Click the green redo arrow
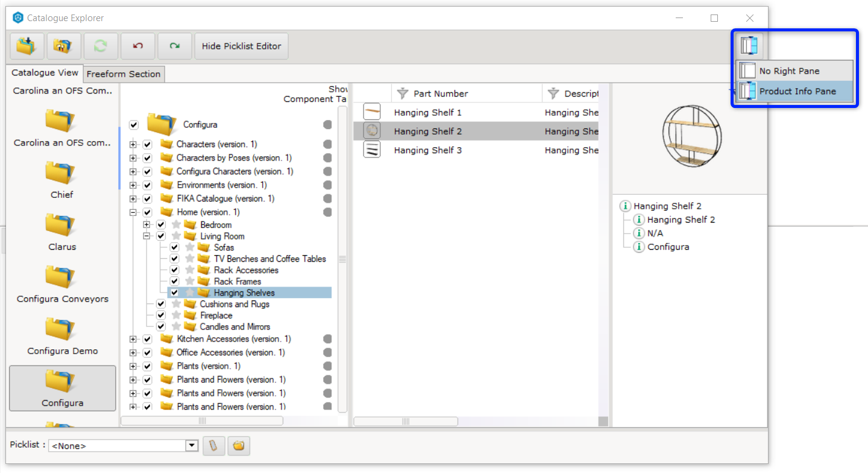 pyautogui.click(x=174, y=46)
